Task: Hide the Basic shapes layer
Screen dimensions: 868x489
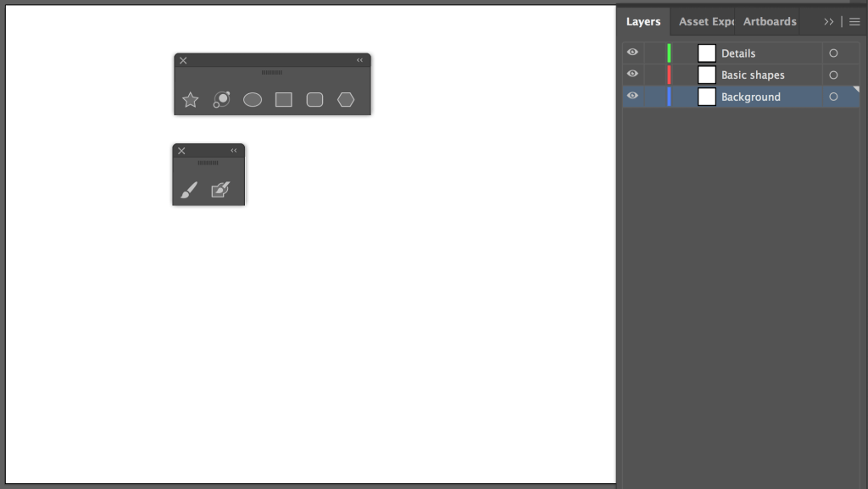Action: click(x=632, y=75)
